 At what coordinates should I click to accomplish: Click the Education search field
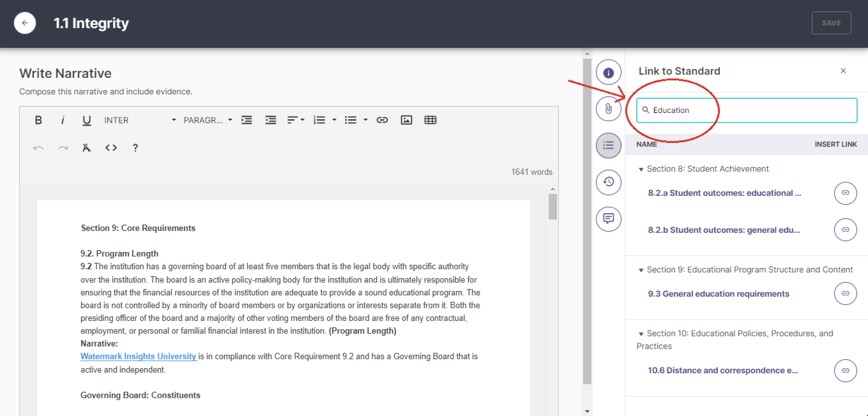click(x=747, y=110)
